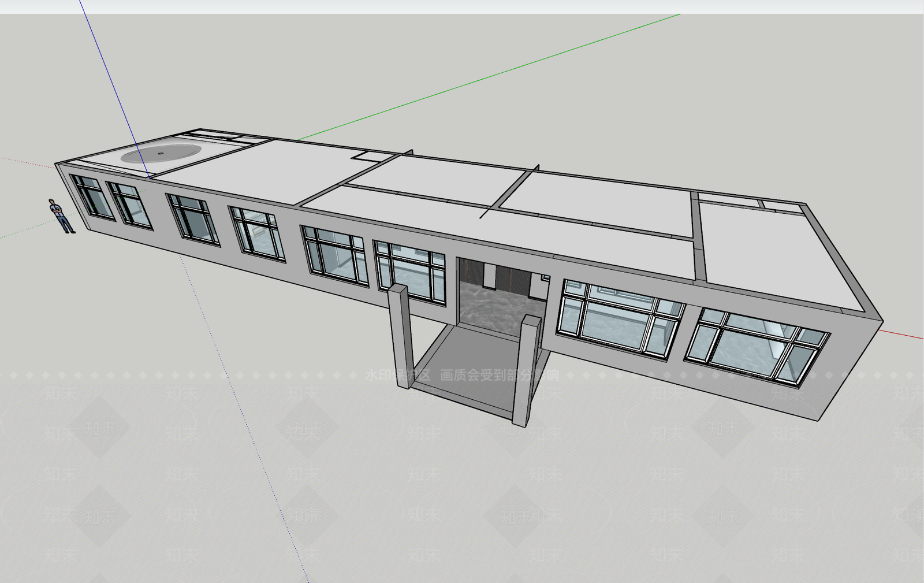Select the human scale figure beside building
Viewport: 924px width, 583px height.
point(61,216)
